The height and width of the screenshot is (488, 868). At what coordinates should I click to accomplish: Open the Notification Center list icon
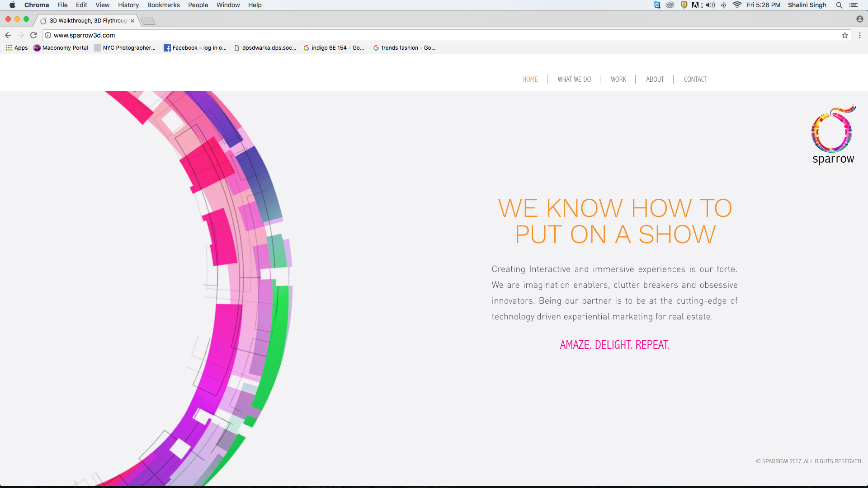854,5
